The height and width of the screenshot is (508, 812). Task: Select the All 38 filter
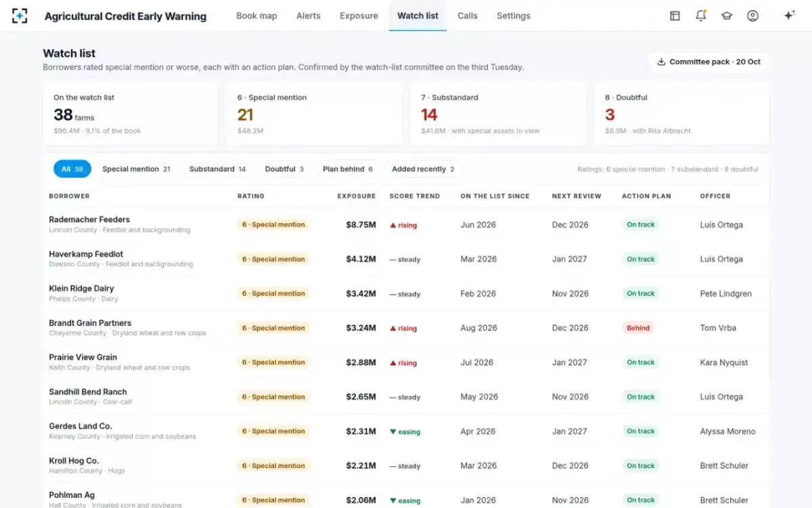72,169
